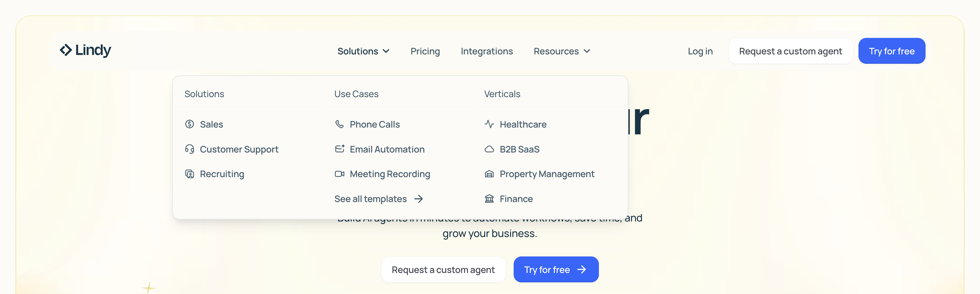
Task: Click the dollar icon beside Sales
Action: (x=190, y=124)
